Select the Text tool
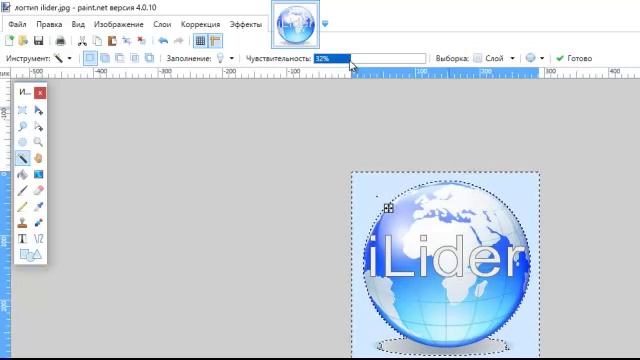 (22, 239)
